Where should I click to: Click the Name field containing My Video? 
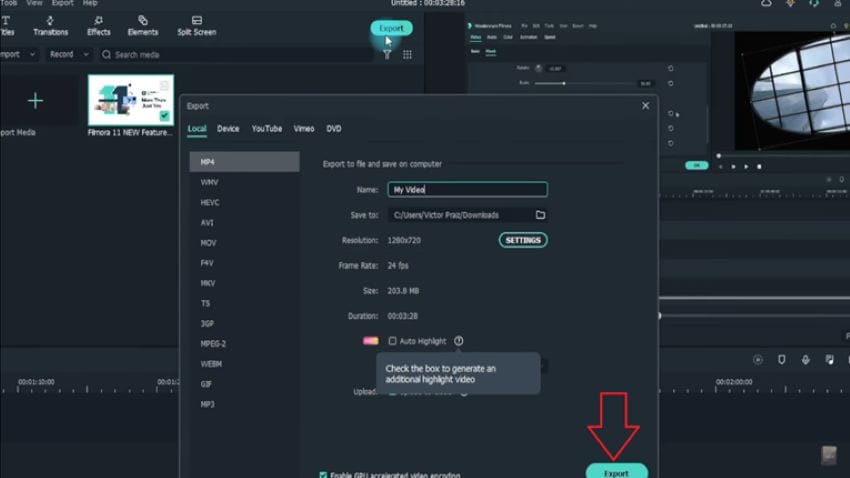467,190
